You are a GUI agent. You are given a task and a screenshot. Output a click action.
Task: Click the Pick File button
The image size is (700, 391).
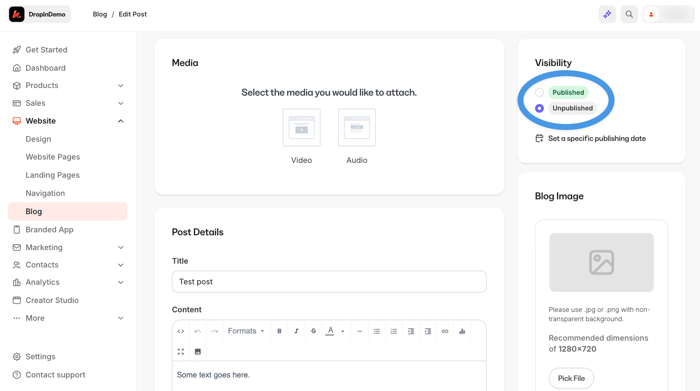[571, 378]
